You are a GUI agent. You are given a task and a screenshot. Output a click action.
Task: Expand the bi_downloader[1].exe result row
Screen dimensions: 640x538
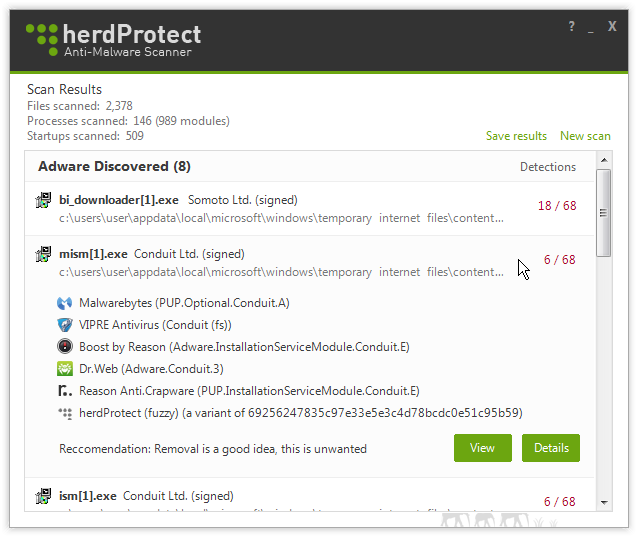(309, 209)
